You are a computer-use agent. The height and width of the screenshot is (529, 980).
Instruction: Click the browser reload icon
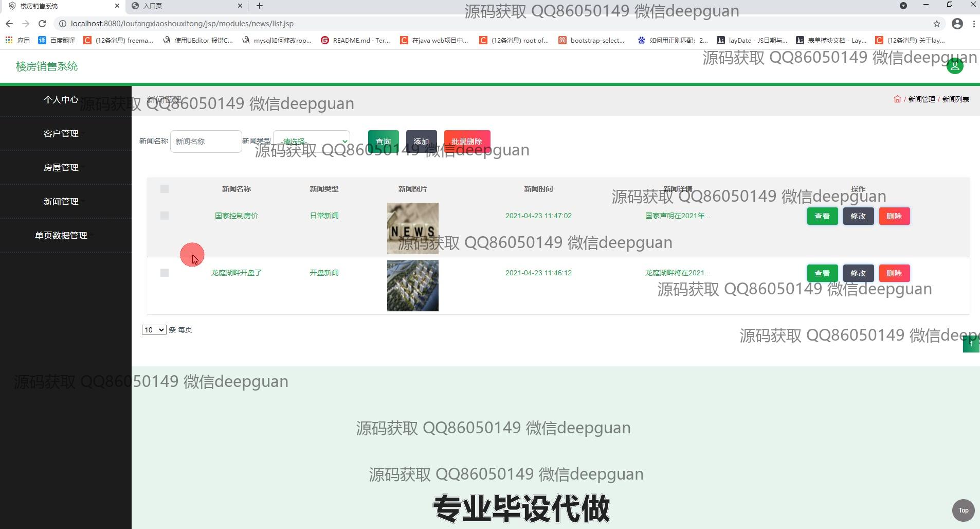(x=42, y=24)
